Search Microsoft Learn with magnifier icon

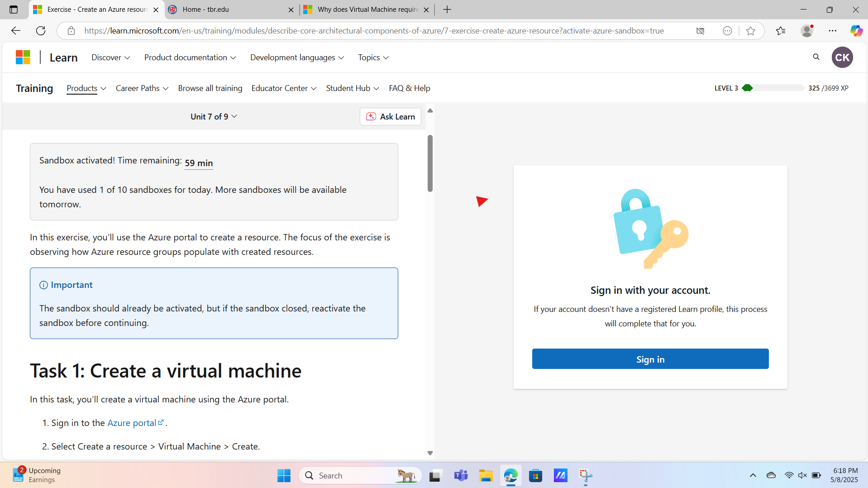tap(816, 57)
